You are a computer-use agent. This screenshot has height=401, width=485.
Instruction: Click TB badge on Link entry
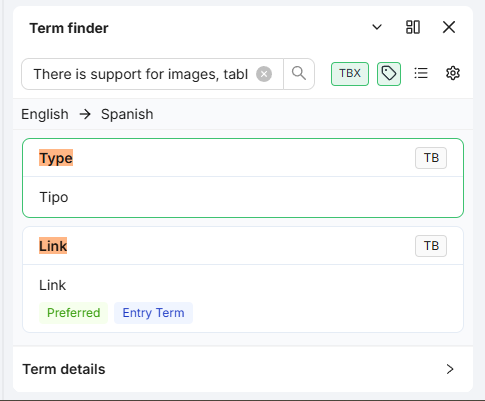[x=431, y=246]
